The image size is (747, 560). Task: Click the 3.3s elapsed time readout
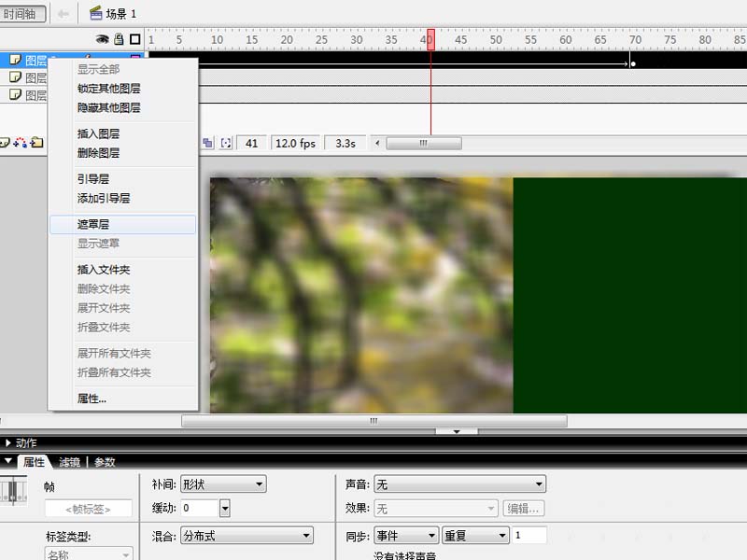(x=345, y=144)
